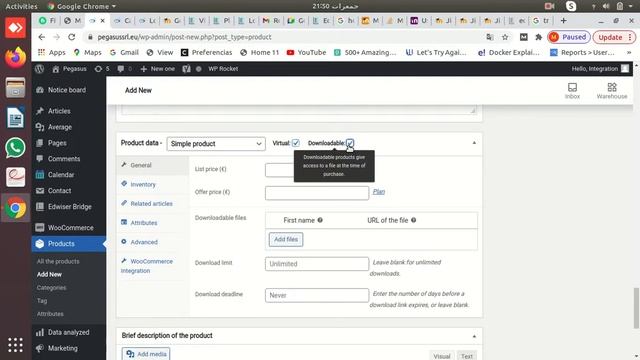The width and height of the screenshot is (640, 360).
Task: Open a new browser tab with plus
Action: tap(563, 20)
